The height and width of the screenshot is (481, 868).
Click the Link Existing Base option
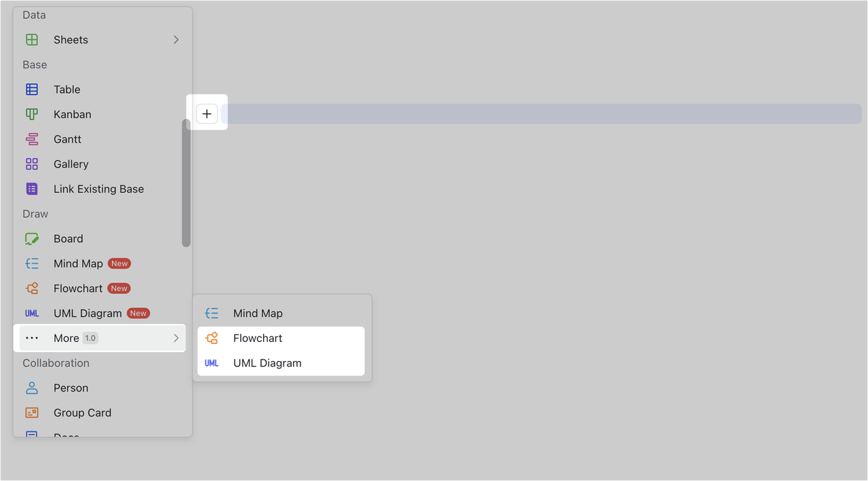click(x=98, y=189)
